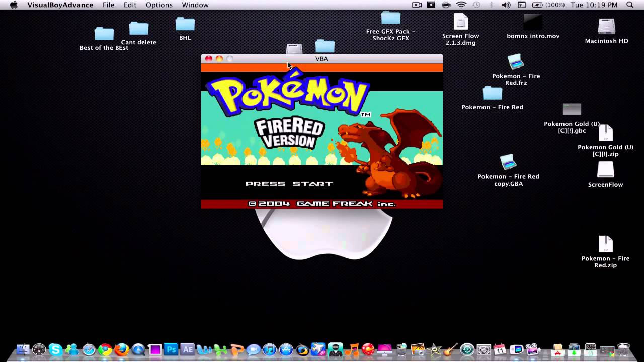Open the Downloads stack in dock
The width and height of the screenshot is (644, 362).
coord(574,349)
